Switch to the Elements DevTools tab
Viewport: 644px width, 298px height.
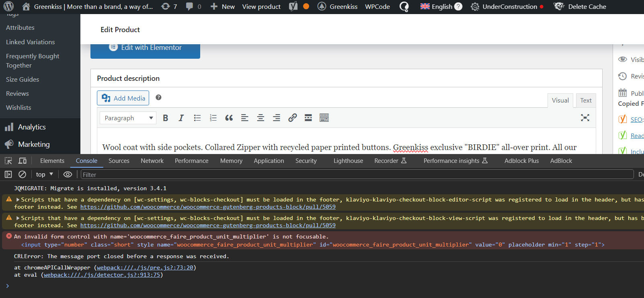point(52,161)
